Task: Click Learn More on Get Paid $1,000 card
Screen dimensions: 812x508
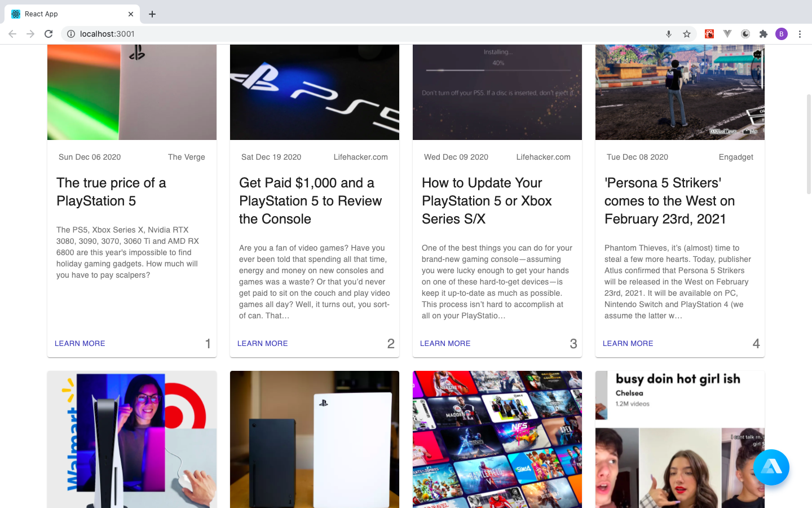Action: tap(263, 343)
